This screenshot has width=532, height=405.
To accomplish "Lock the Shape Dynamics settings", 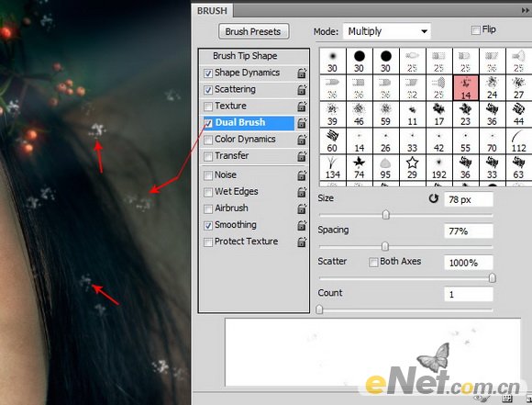I will (x=302, y=73).
